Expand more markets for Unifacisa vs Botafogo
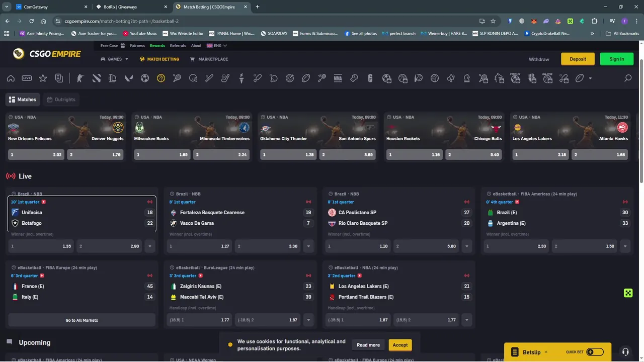 point(150,246)
